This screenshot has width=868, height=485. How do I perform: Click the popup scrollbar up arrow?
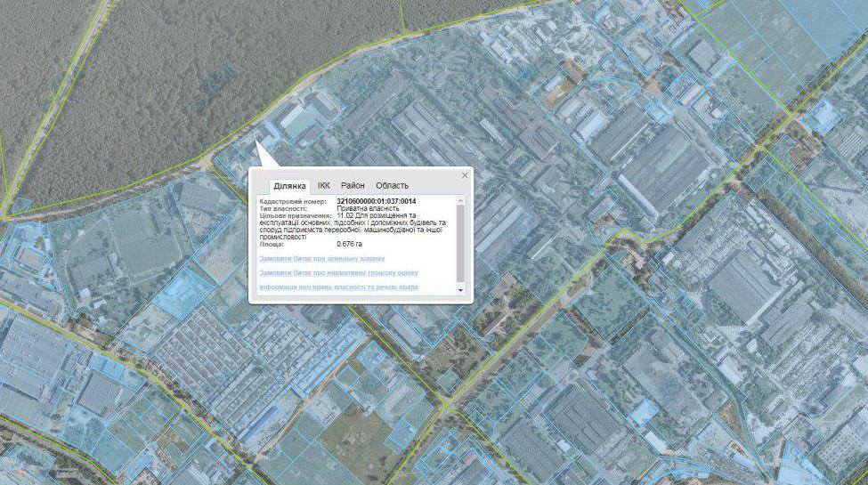(x=460, y=200)
